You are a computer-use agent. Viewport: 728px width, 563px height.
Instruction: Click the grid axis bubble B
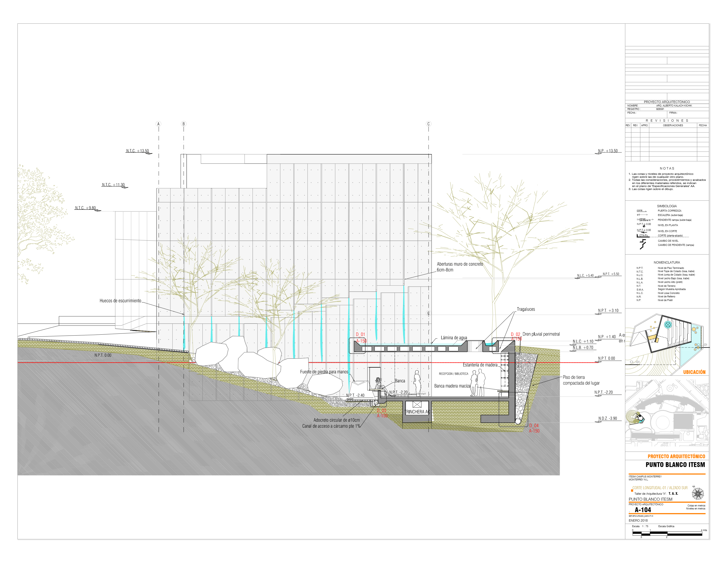coord(183,124)
